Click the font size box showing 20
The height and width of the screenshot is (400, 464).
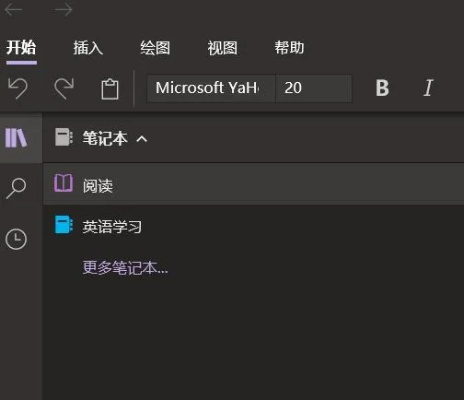pyautogui.click(x=314, y=88)
